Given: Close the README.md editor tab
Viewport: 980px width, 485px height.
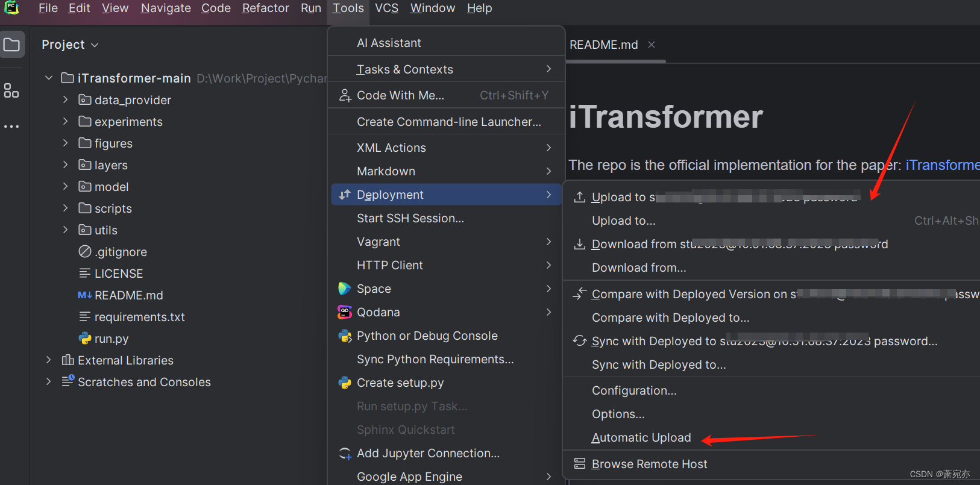Looking at the screenshot, I should [652, 45].
